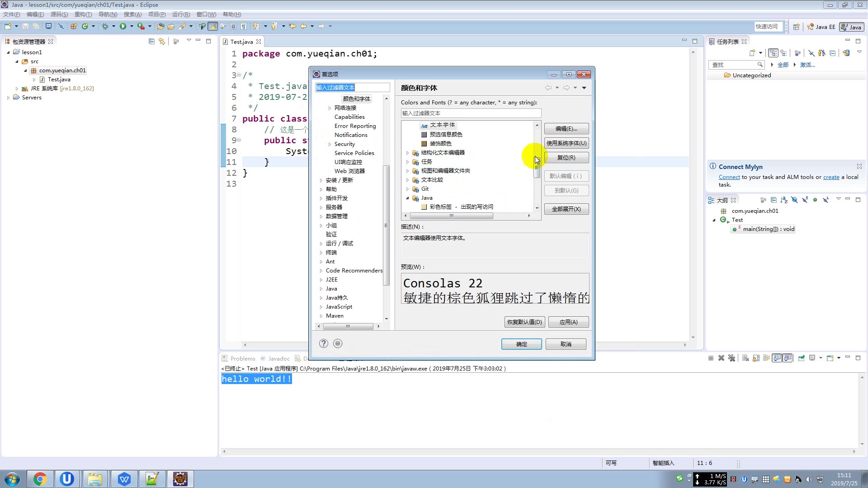Open Chrome from the taskbar

coord(40,479)
